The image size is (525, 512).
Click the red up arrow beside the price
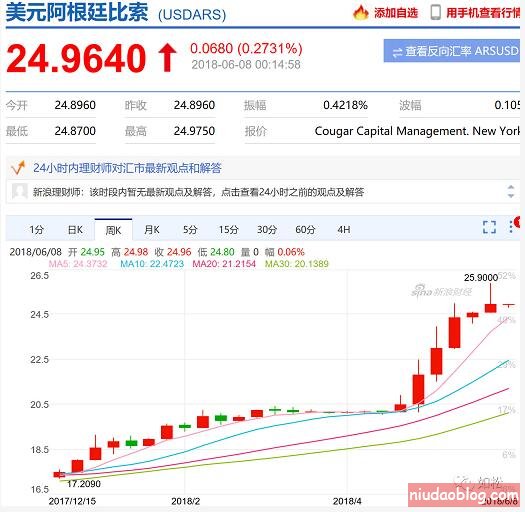point(167,58)
